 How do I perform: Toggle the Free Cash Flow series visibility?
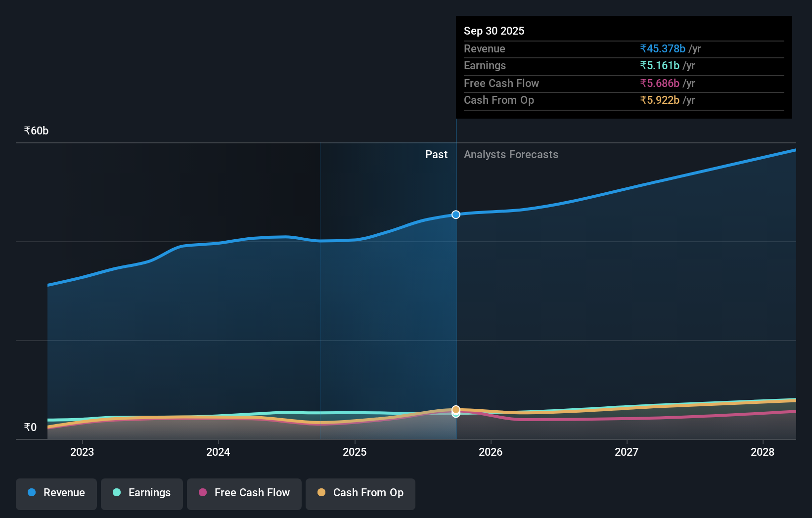[x=244, y=493]
